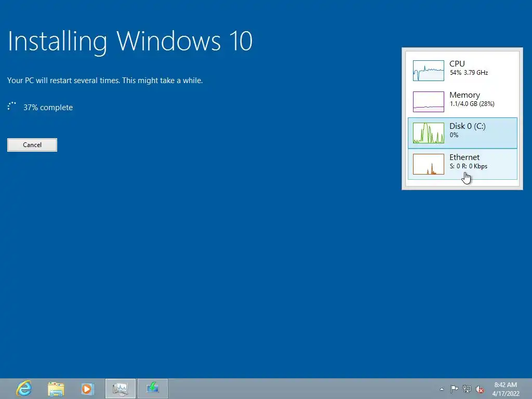Open Internet Explorer from taskbar
Viewport: 532px width, 399px height.
(24, 389)
